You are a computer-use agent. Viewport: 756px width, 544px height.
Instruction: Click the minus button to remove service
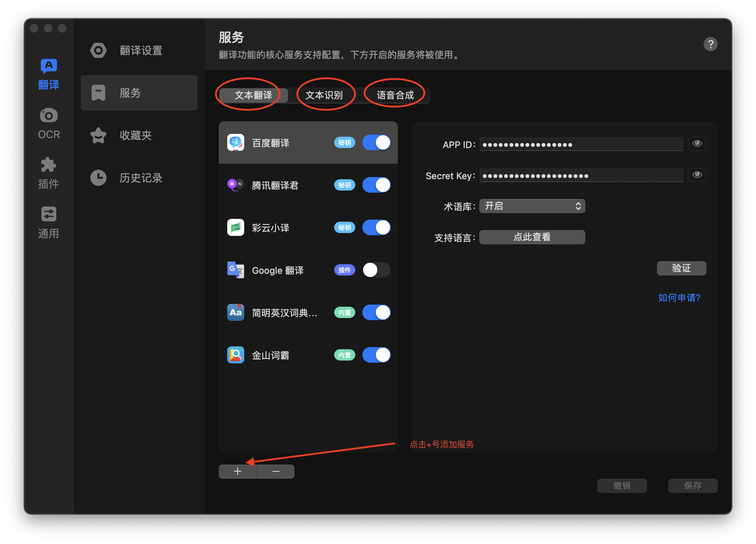[x=276, y=471]
